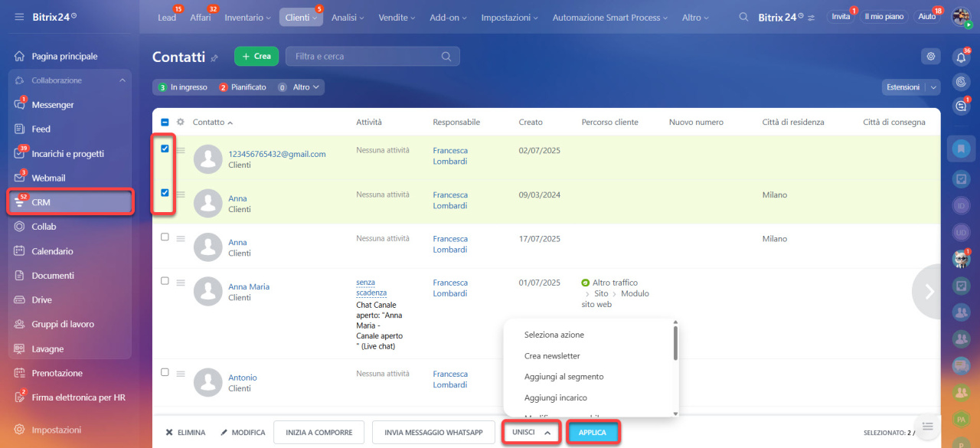980x448 pixels.
Task: Select Crea newsletter from action list
Action: tap(552, 356)
